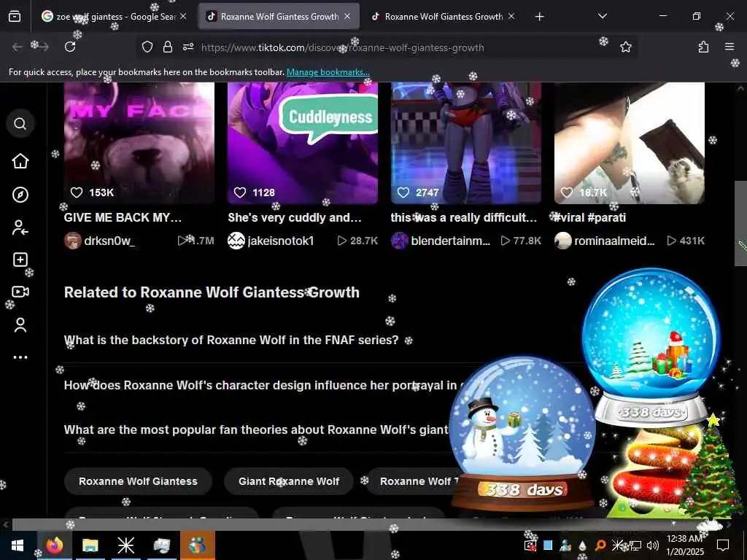Screen dimensions: 747x560
Task: Like the GIVE ME BACK MY video heart
Action: [77, 192]
